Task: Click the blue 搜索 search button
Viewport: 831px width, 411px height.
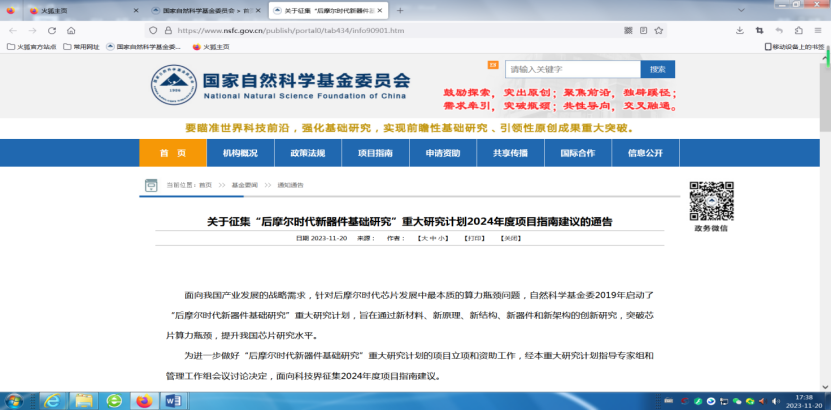Action: pyautogui.click(x=657, y=69)
